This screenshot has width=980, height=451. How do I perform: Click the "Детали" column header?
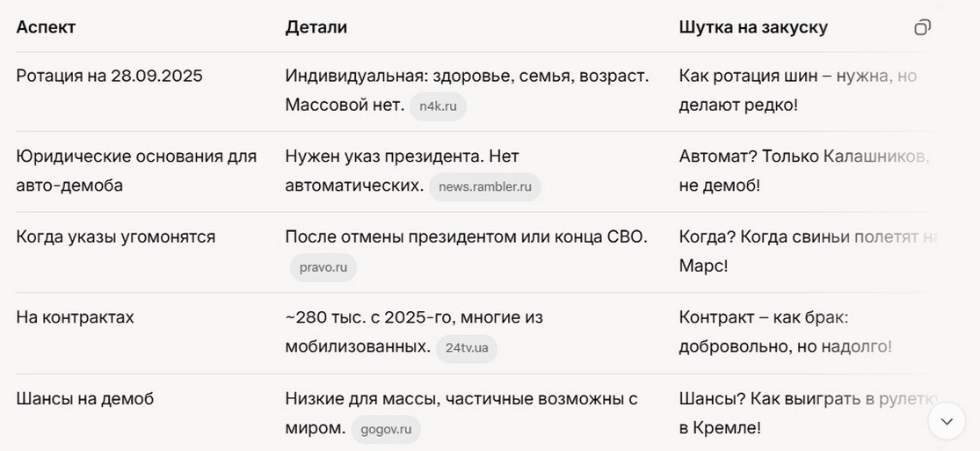316,27
